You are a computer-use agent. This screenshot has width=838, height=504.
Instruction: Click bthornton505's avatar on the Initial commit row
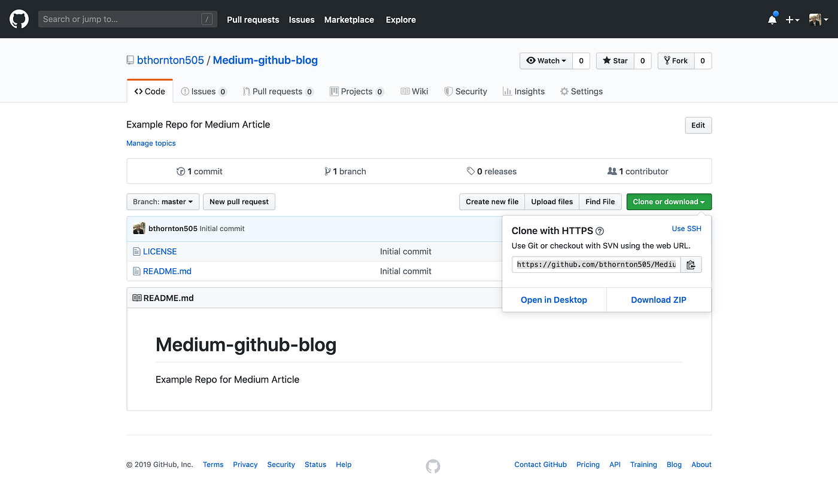click(139, 228)
